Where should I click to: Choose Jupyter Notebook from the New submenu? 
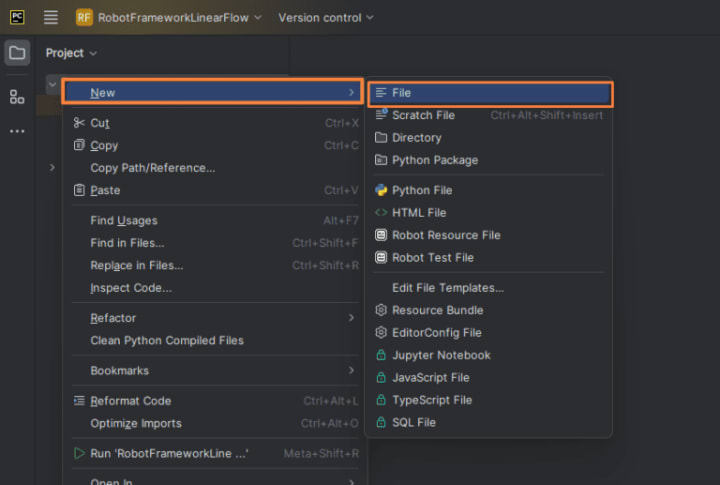click(x=441, y=355)
